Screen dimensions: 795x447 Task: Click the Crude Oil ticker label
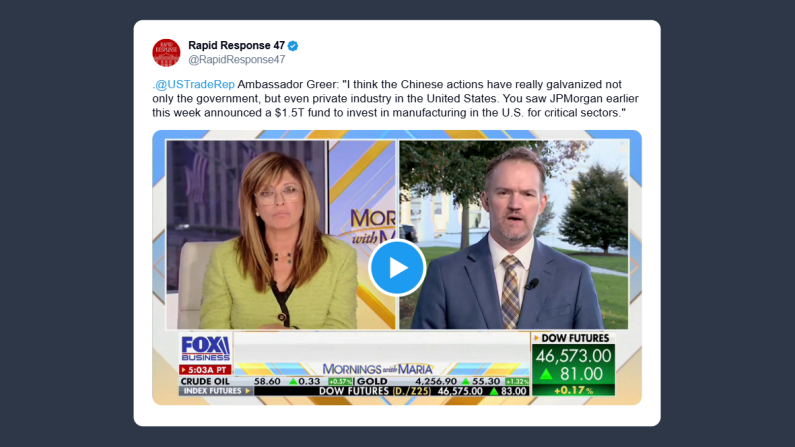coord(205,381)
